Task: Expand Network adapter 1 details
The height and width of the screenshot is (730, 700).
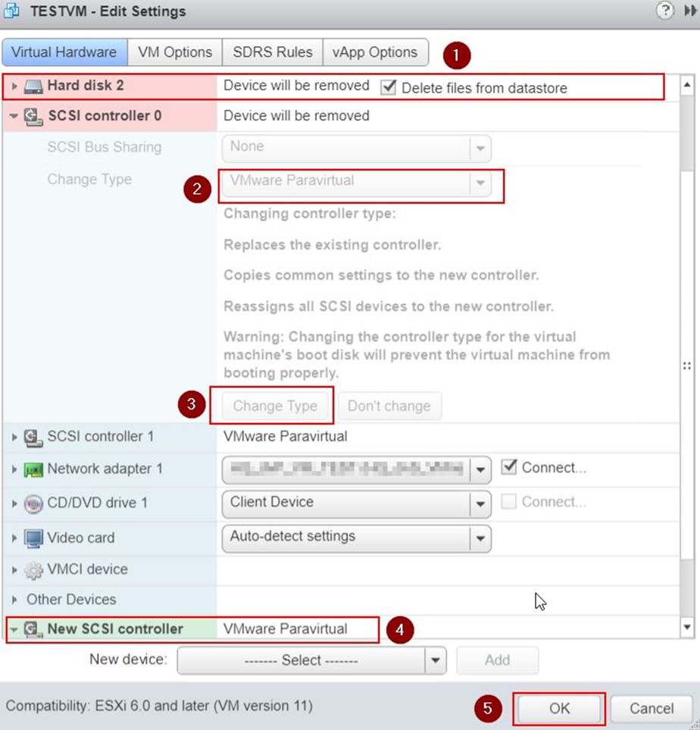Action: [14, 469]
